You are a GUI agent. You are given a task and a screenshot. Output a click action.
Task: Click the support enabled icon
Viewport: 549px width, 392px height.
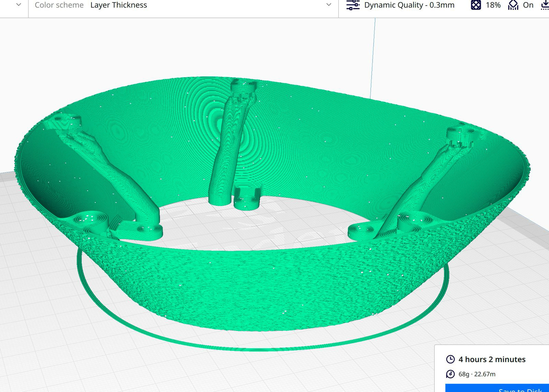[x=513, y=5]
